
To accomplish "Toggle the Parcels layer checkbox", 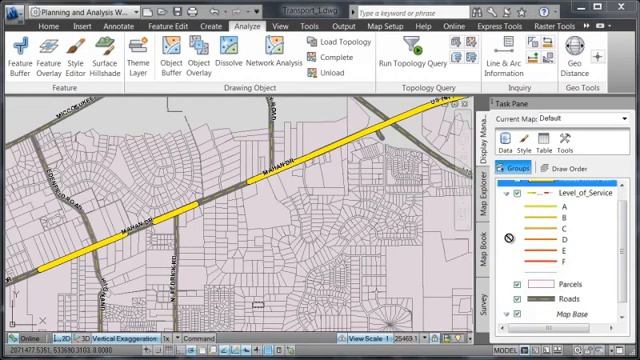I will point(517,284).
